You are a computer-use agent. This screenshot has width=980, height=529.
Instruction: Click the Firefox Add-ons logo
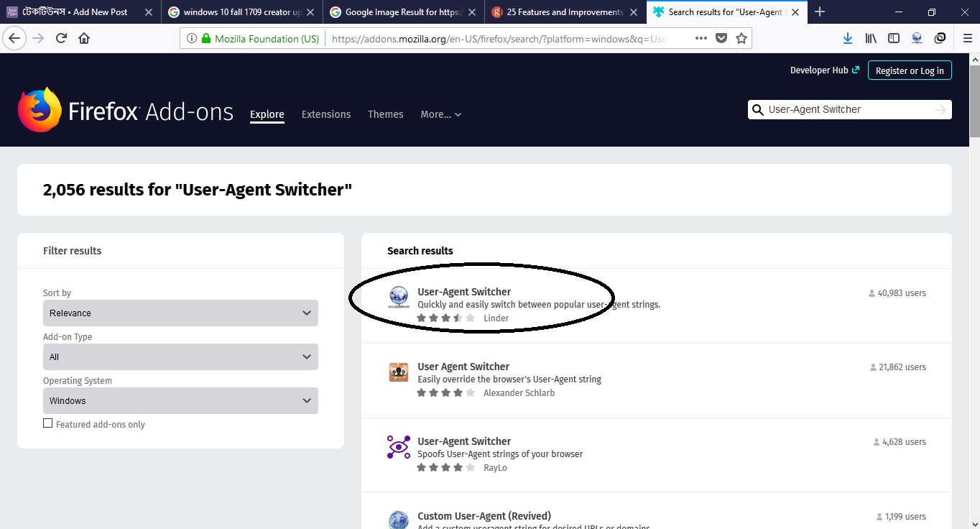126,110
